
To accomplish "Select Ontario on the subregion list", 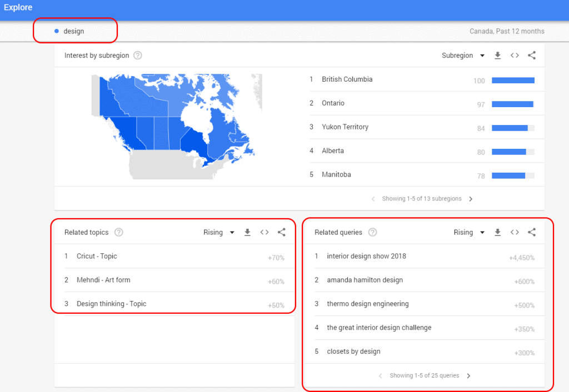I will coord(334,103).
